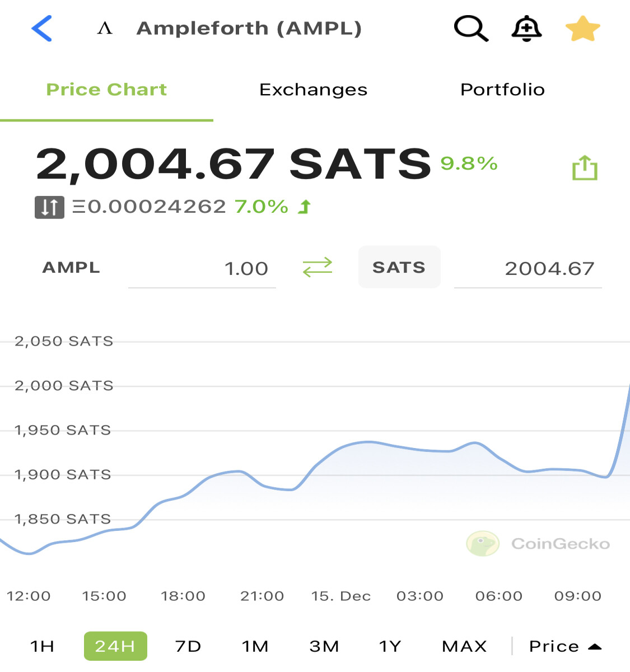
Task: Swap AMPL and SATS with arrows icon
Action: pos(318,268)
